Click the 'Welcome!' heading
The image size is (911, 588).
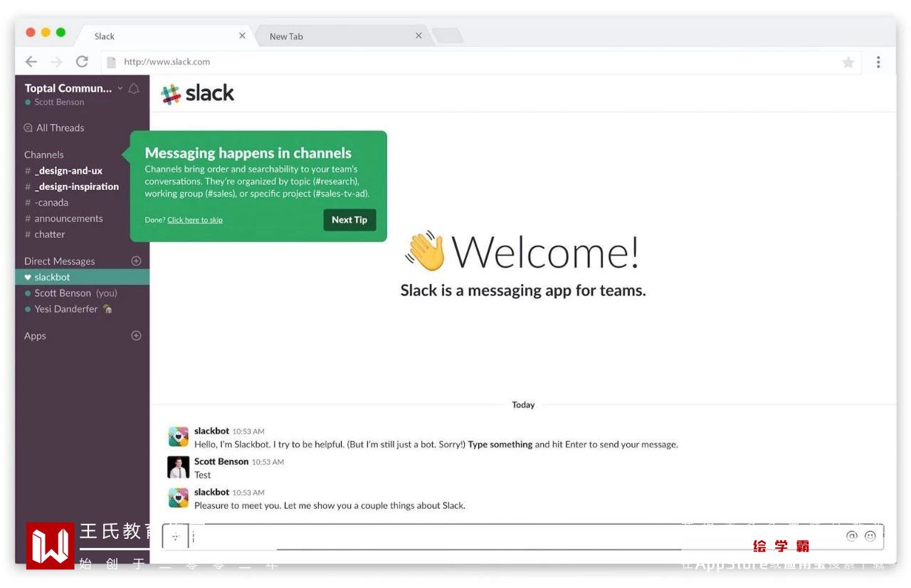(545, 252)
